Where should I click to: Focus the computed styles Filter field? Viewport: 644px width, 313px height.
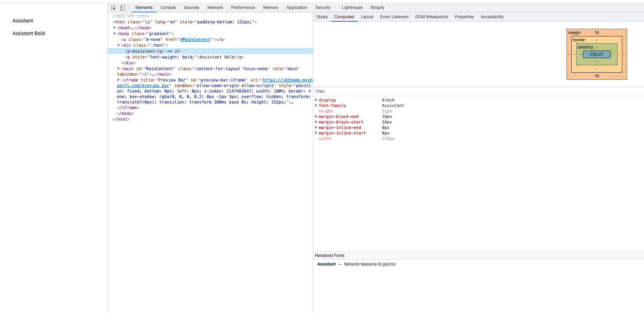click(x=478, y=91)
